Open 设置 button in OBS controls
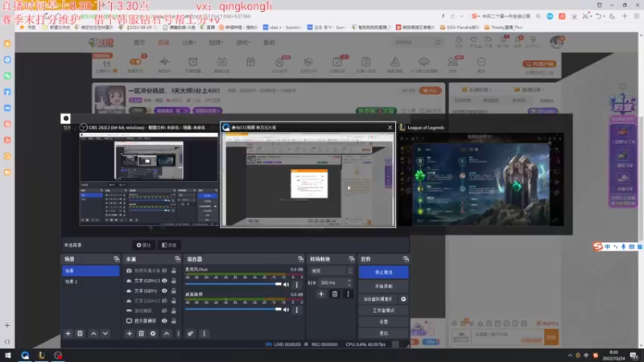Viewport: 644px width, 362px height. point(384,322)
